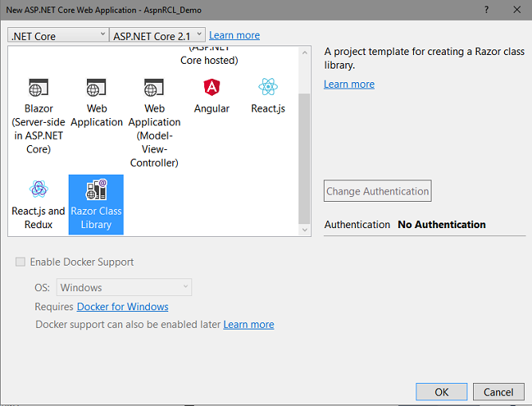
Task: Click the 'No Authentication' status text
Action: point(441,225)
